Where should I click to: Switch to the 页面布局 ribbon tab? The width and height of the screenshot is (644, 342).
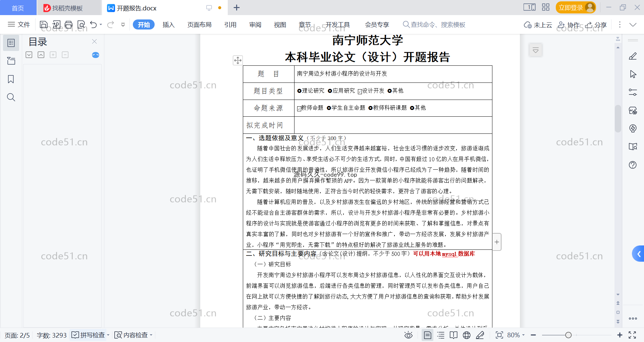tap(199, 24)
